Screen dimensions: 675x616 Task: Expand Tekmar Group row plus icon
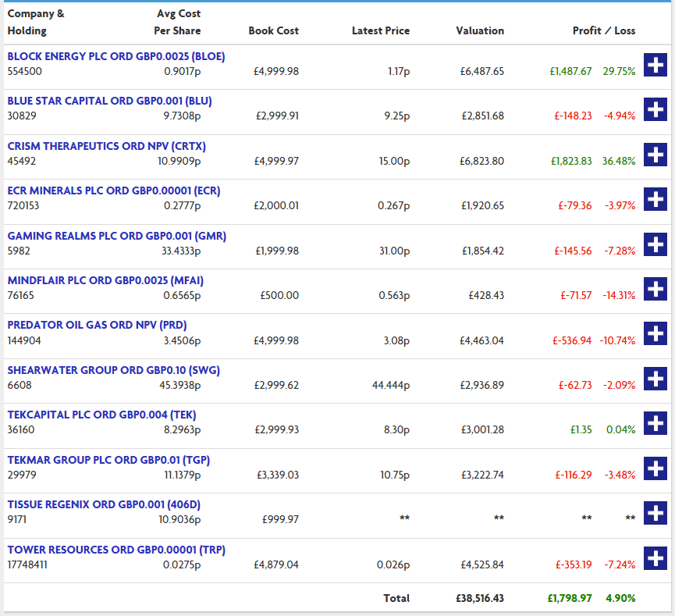click(655, 468)
